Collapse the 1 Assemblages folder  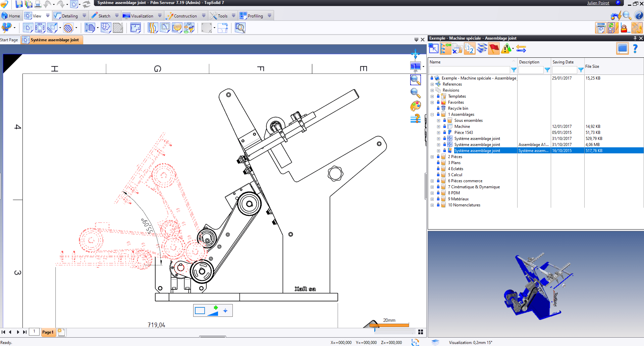pyautogui.click(x=432, y=114)
